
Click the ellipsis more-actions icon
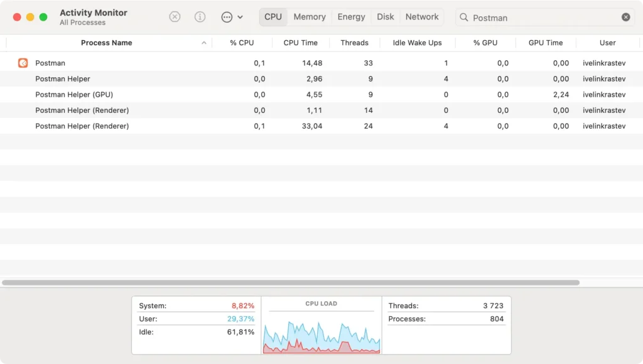click(x=227, y=17)
